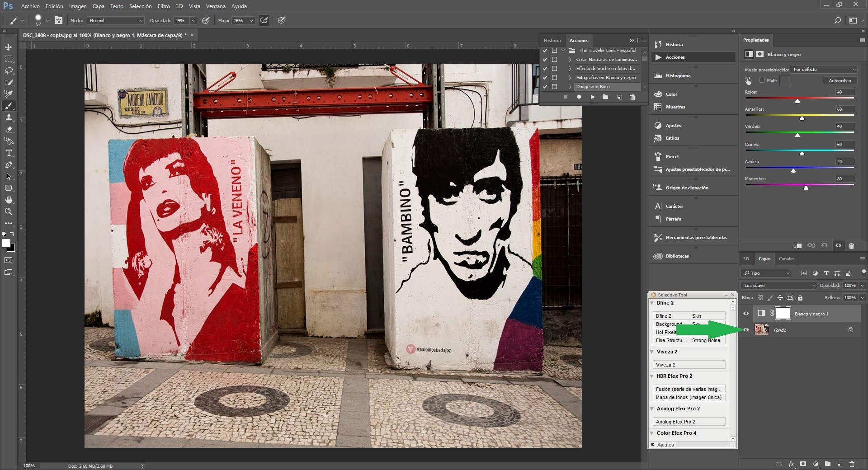The width and height of the screenshot is (868, 470).
Task: Collapse the Viveza 2 section
Action: (652, 352)
